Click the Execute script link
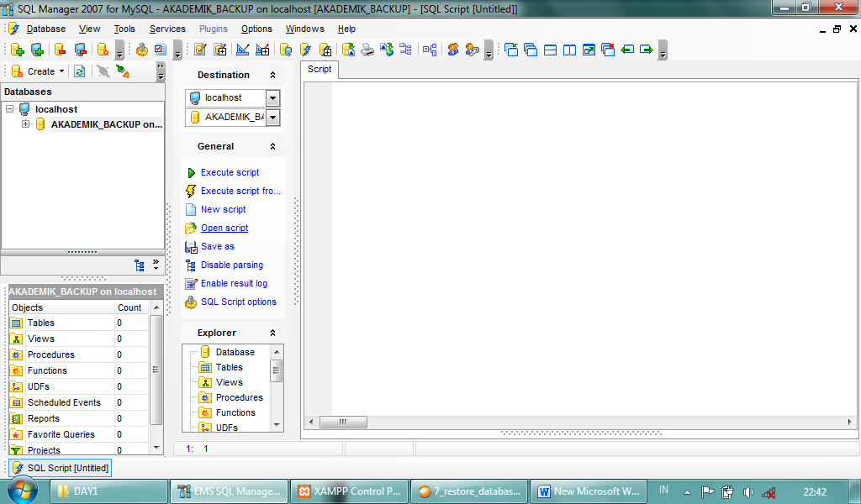Image resolution: width=861 pixels, height=504 pixels. click(x=230, y=172)
